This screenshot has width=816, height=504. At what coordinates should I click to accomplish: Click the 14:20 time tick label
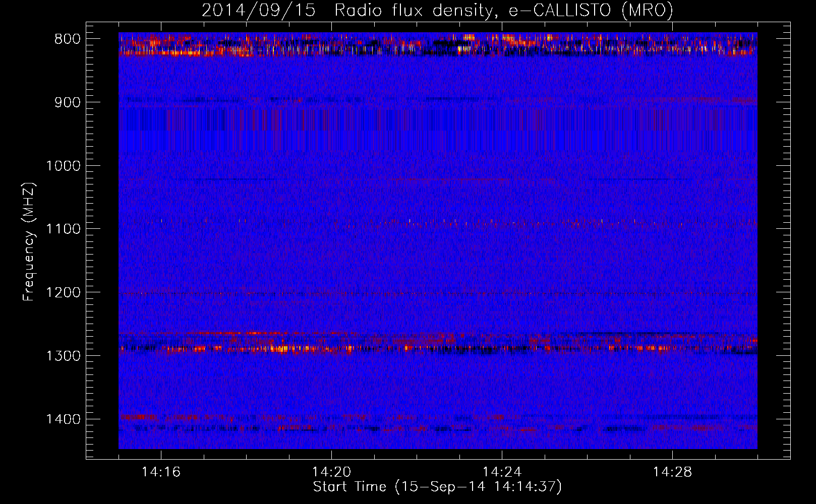331,472
